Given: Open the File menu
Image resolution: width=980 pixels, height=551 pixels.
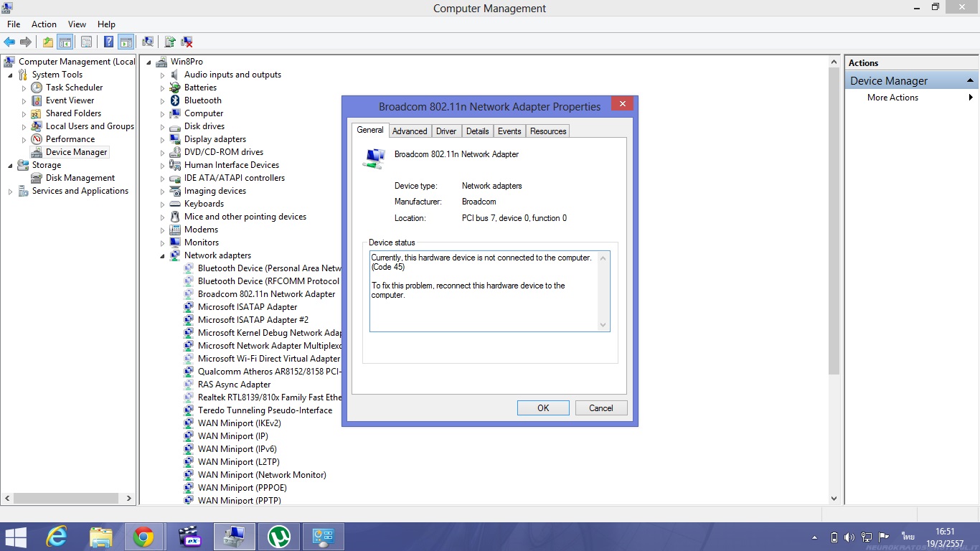Looking at the screenshot, I should 14,24.
